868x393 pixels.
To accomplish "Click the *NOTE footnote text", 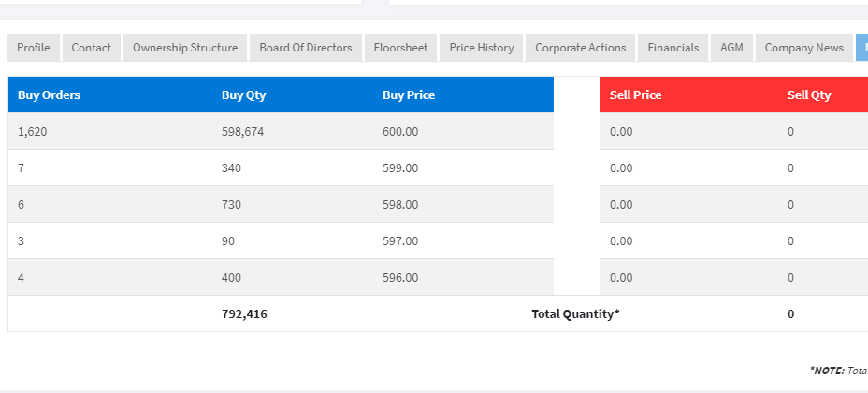I will pos(839,371).
